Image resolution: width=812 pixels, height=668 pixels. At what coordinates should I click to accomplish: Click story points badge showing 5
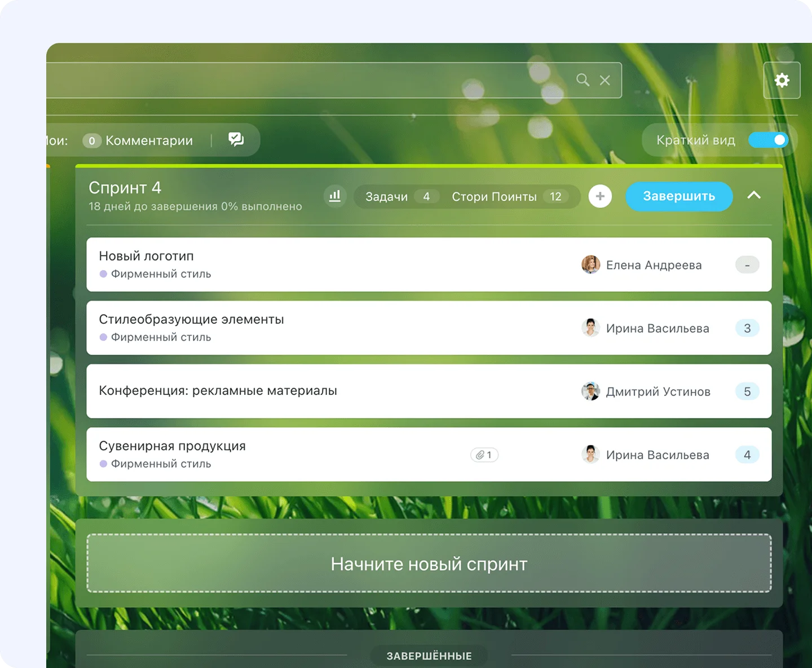747,392
